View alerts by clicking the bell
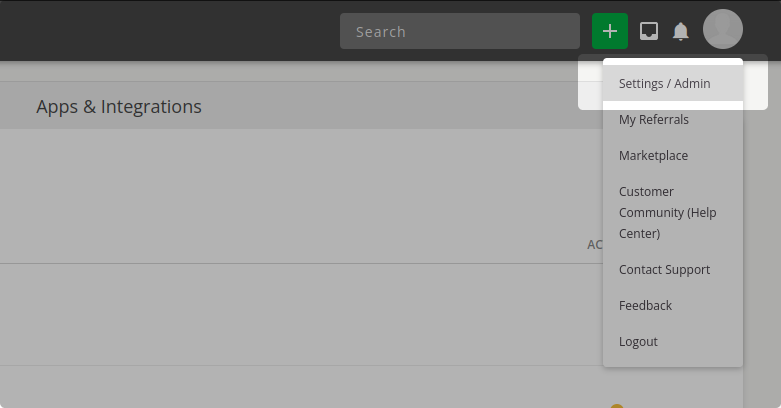The image size is (781, 408). click(681, 32)
